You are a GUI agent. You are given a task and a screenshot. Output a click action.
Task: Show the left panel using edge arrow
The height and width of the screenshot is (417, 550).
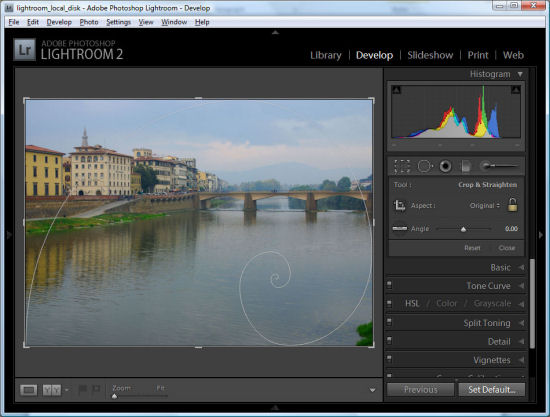[x=9, y=235]
